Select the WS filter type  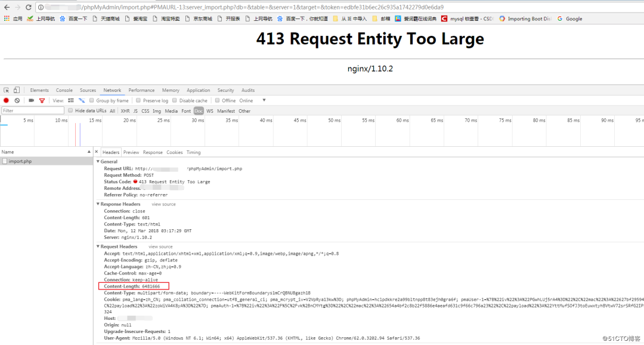point(210,111)
